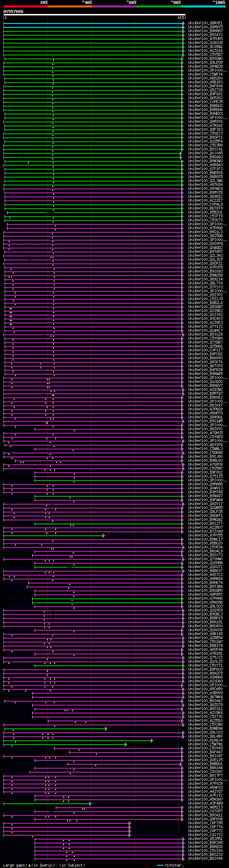Screen dimensions: 229x868
Task: Open hit UniRef100_B9G4Q3
Action: tap(205, 157)
